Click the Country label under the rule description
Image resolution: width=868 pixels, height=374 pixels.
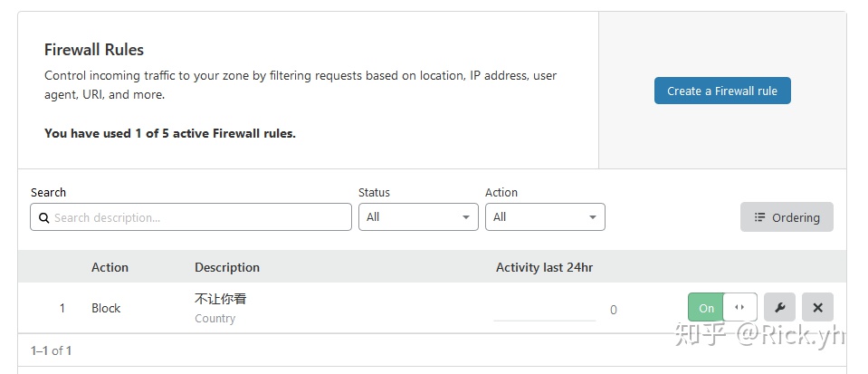215,319
